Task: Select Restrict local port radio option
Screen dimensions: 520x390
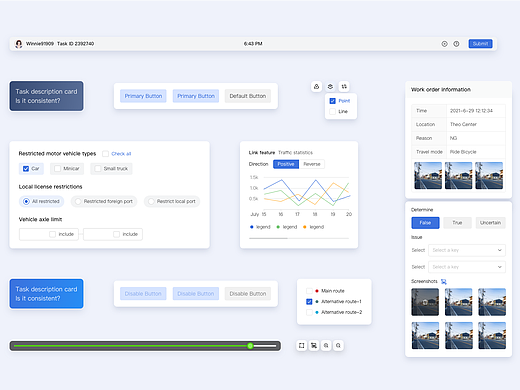Action: 151,201
